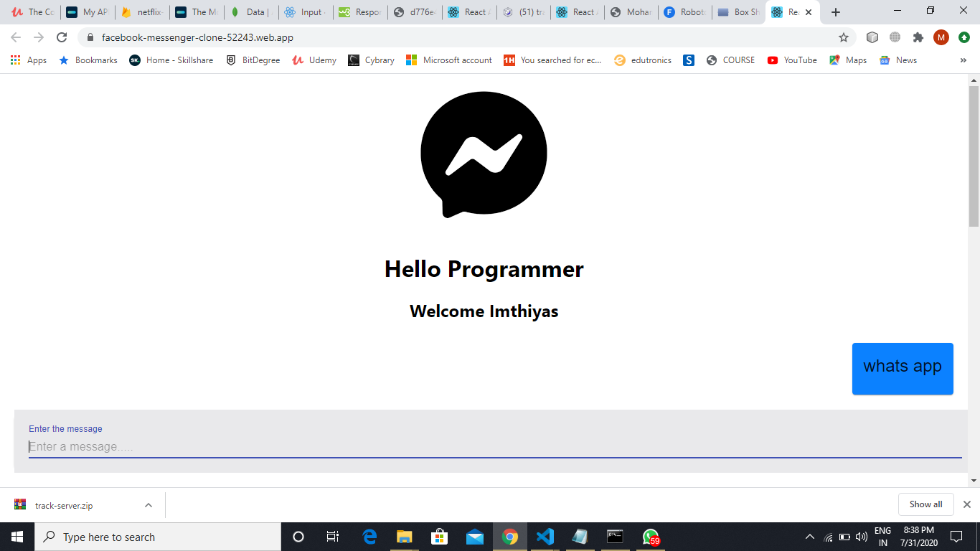Open the volume control in system tray
Viewport: 980px width, 551px height.
tap(862, 537)
